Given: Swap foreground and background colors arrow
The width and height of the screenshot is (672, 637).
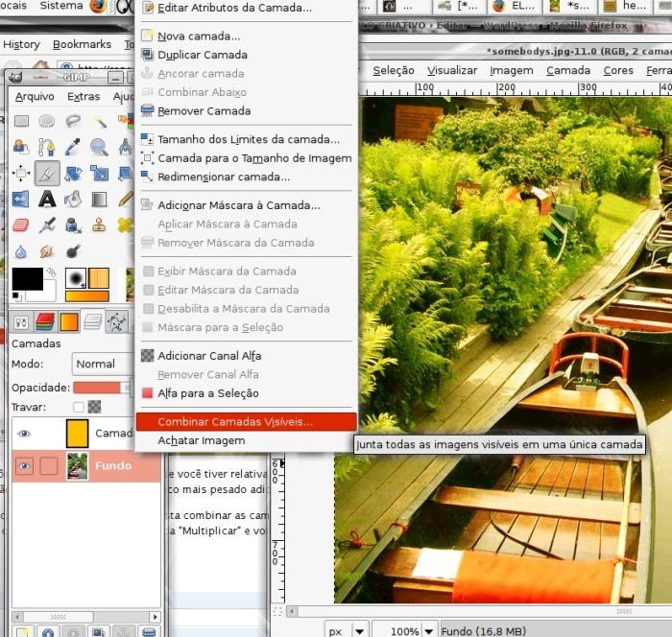Looking at the screenshot, I should 52,272.
